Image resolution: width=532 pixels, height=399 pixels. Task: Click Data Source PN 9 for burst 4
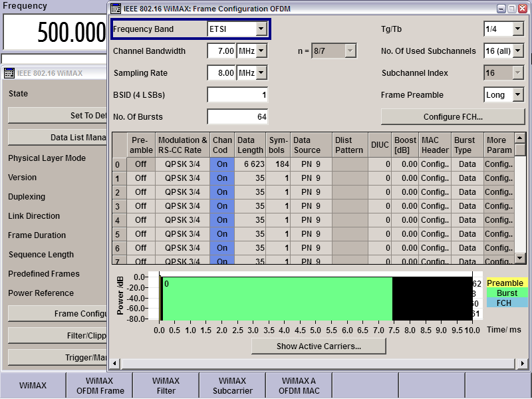(x=311, y=220)
